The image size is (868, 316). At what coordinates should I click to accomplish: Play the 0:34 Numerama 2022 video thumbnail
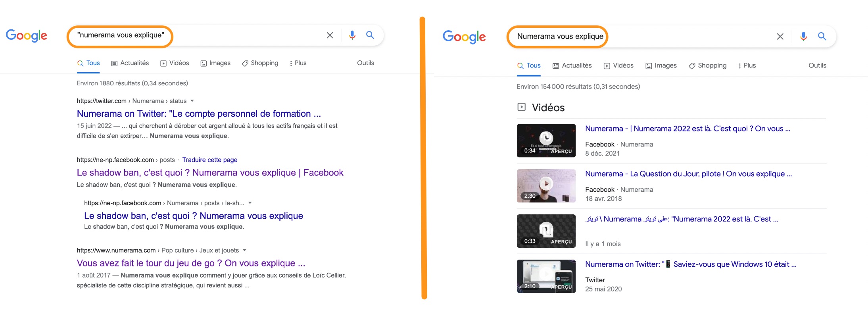(x=546, y=141)
